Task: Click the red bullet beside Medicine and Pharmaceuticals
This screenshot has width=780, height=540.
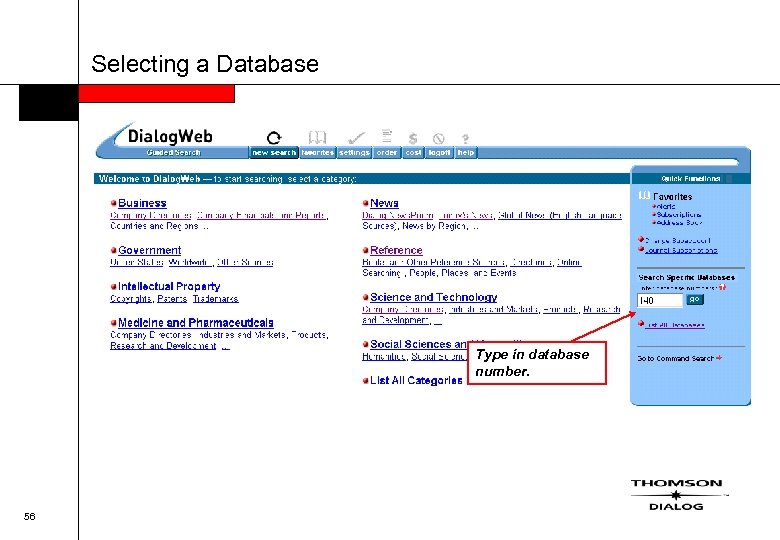Action: click(113, 323)
